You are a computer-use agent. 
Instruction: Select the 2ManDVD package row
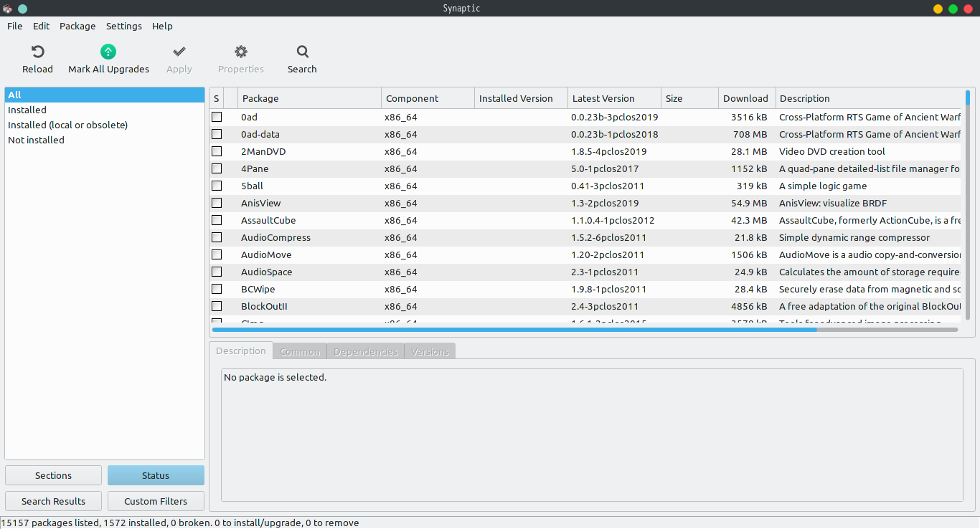point(585,151)
